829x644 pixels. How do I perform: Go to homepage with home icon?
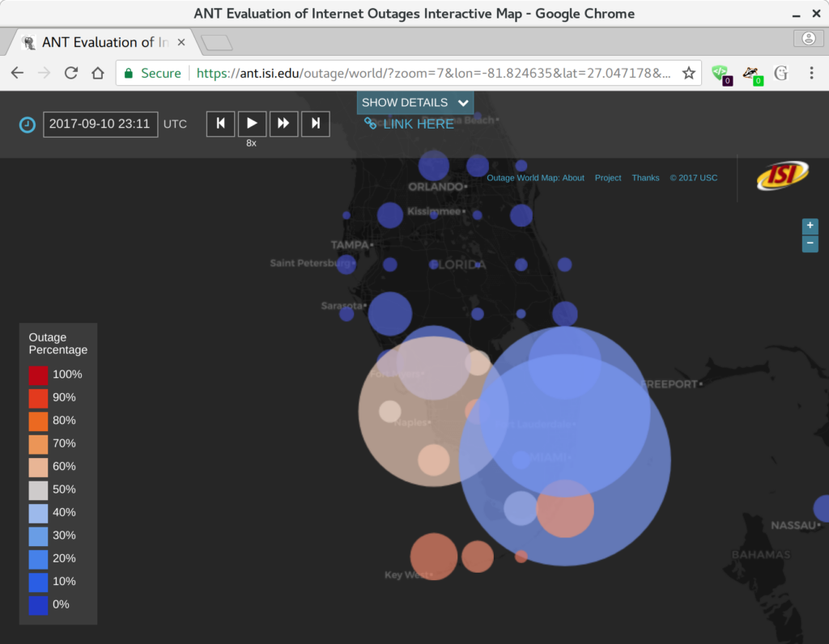98,73
